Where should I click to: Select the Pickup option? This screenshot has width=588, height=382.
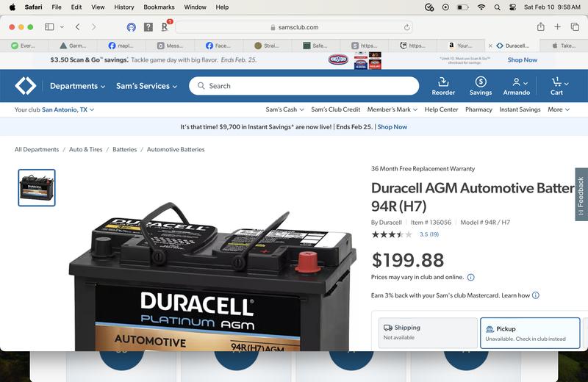coord(530,333)
